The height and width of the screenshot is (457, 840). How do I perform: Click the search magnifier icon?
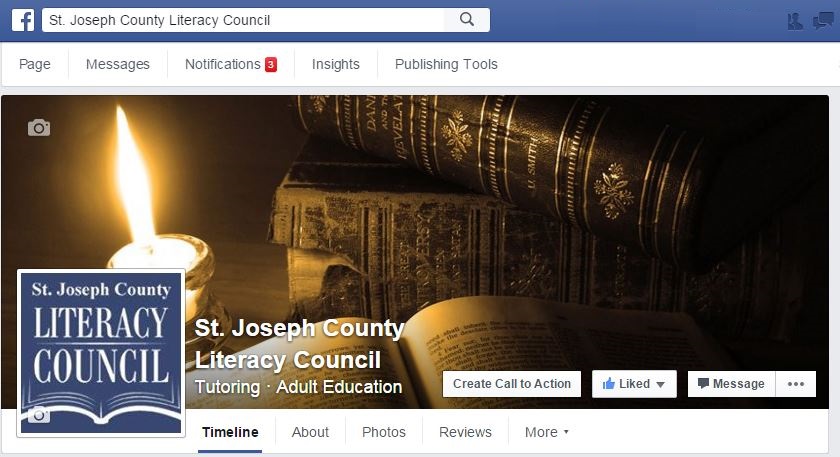coord(467,20)
